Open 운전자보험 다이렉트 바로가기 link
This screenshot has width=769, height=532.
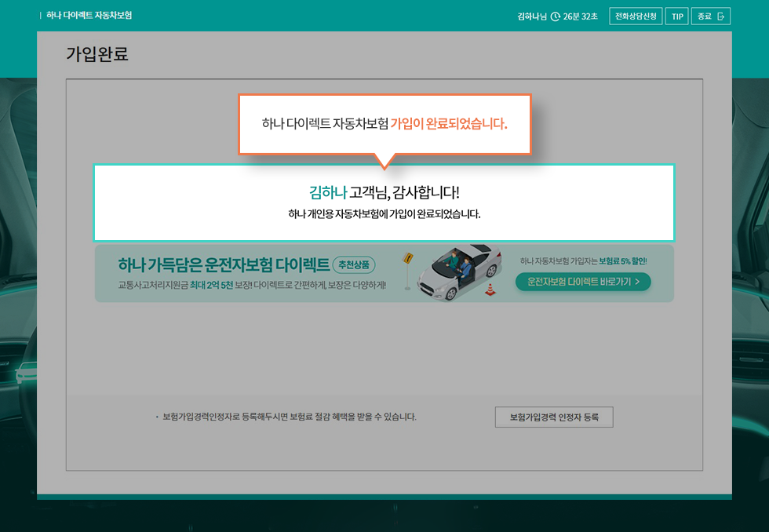(x=583, y=282)
